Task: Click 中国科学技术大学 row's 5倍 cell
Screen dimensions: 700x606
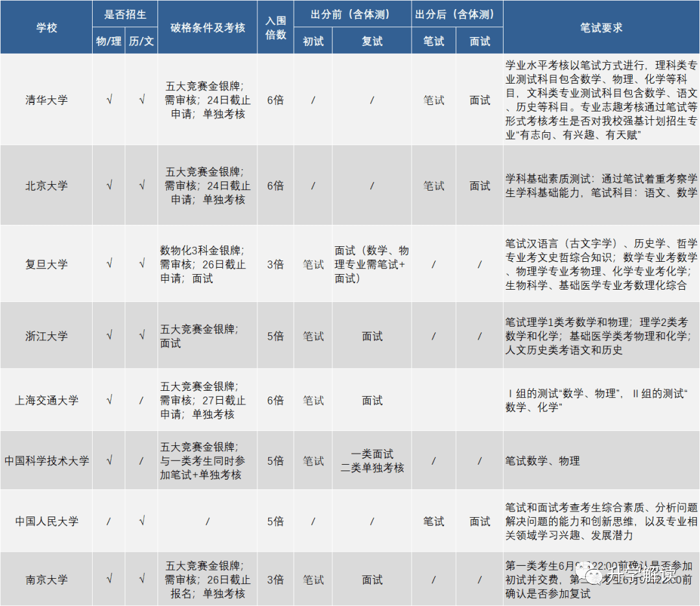Action: click(275, 461)
